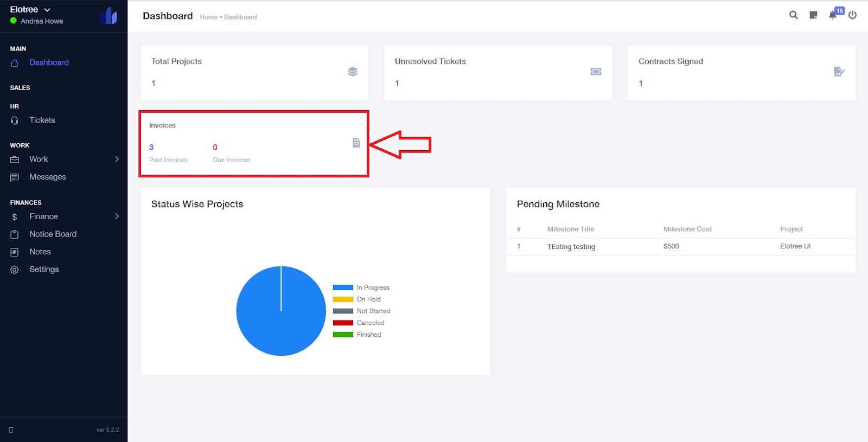The height and width of the screenshot is (442, 868).
Task: Click the Settings gear icon
Action: (x=15, y=270)
